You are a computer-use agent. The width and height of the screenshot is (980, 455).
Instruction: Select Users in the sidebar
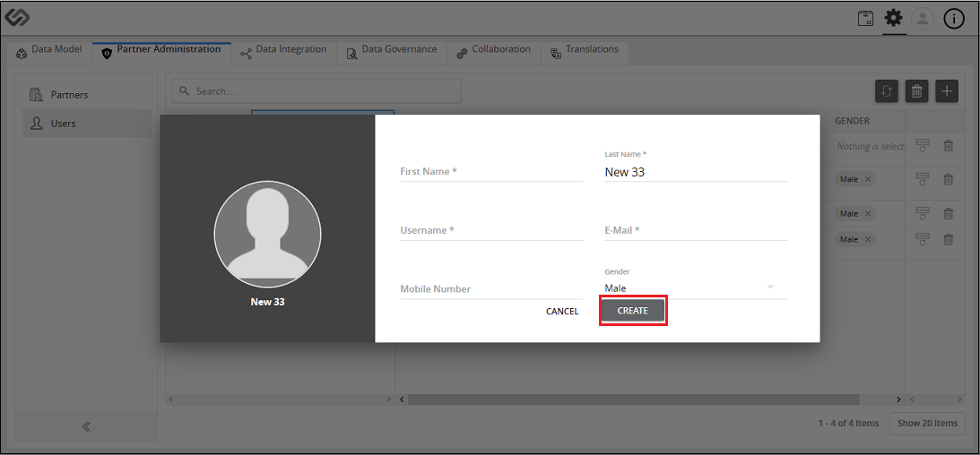click(x=87, y=124)
